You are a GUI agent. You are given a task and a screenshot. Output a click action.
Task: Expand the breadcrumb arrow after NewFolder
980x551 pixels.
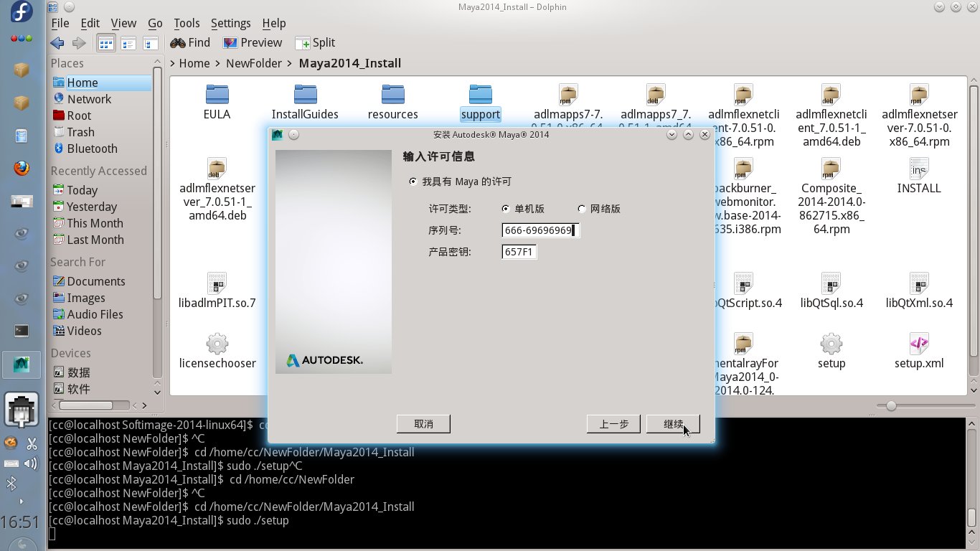(x=290, y=63)
